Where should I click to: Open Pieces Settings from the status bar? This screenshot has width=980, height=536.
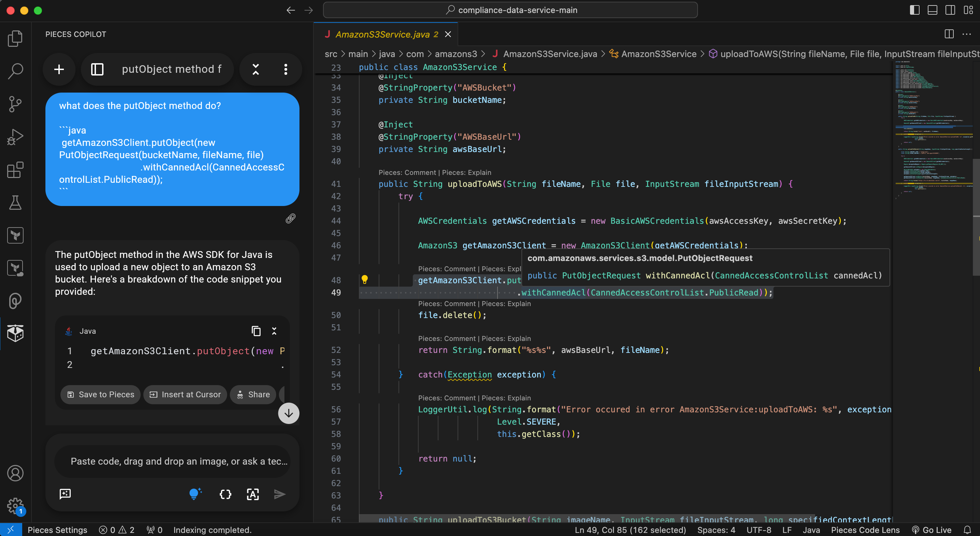pos(57,530)
